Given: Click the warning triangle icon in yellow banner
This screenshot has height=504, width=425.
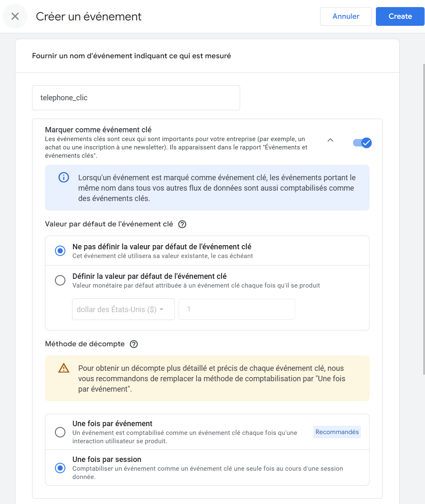Looking at the screenshot, I should [x=64, y=368].
